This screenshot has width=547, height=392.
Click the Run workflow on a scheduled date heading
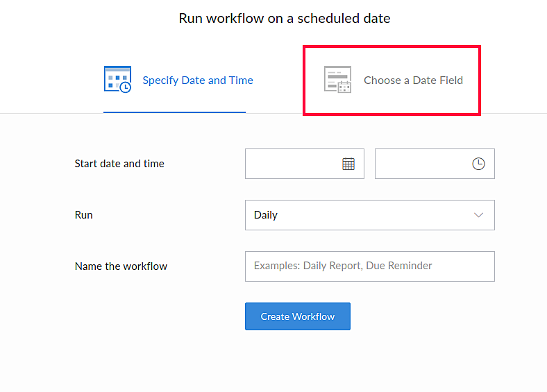pos(285,18)
